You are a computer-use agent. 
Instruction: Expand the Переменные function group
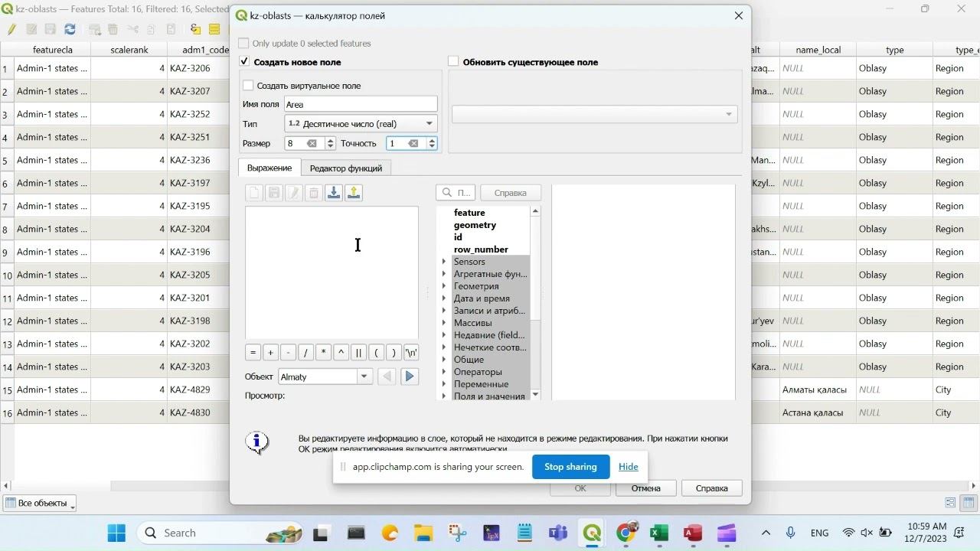tap(444, 384)
